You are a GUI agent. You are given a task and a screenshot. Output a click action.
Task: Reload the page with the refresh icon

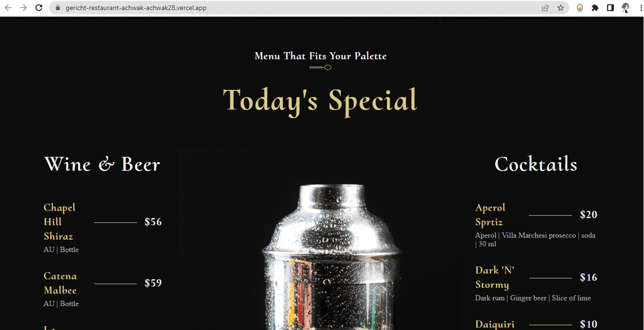tap(38, 8)
